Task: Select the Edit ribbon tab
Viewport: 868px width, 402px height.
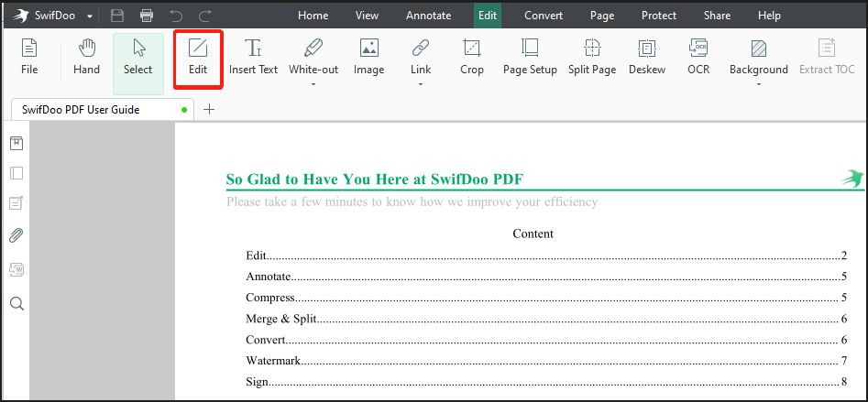Action: (x=488, y=16)
